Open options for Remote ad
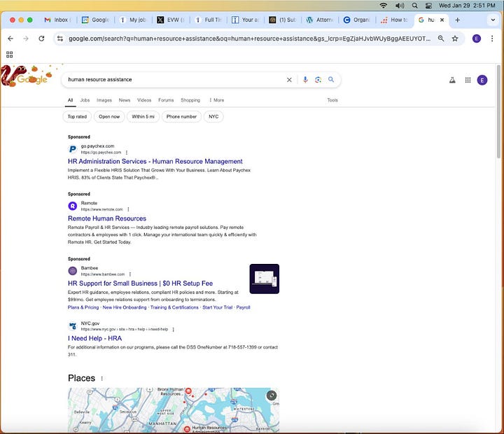The height and width of the screenshot is (434, 504). click(x=128, y=209)
